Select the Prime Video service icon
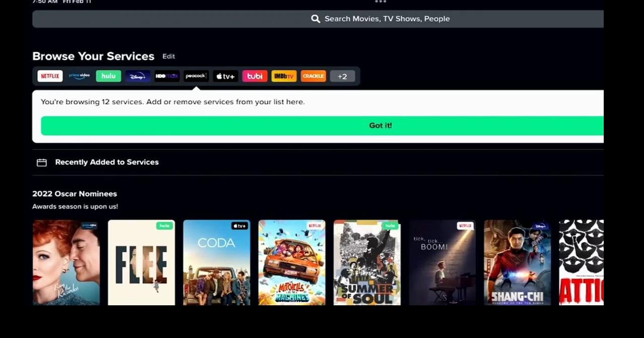Image resolution: width=644 pixels, height=338 pixels. pyautogui.click(x=79, y=76)
